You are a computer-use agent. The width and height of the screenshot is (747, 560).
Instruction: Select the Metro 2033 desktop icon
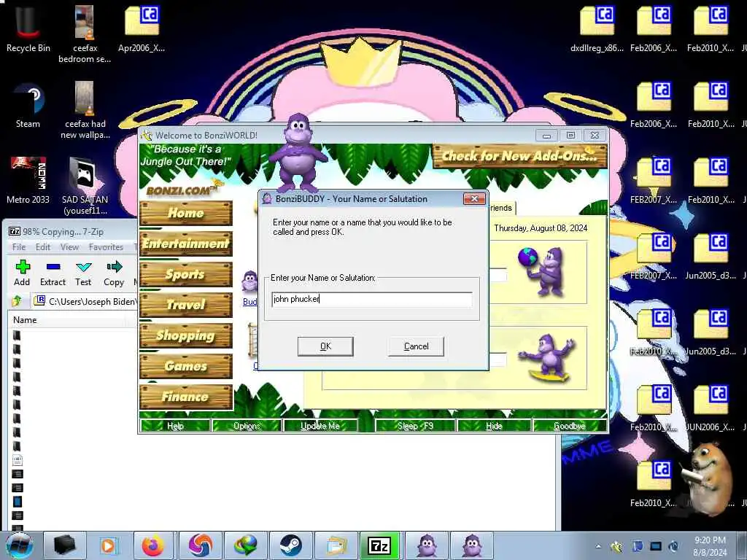(28, 180)
